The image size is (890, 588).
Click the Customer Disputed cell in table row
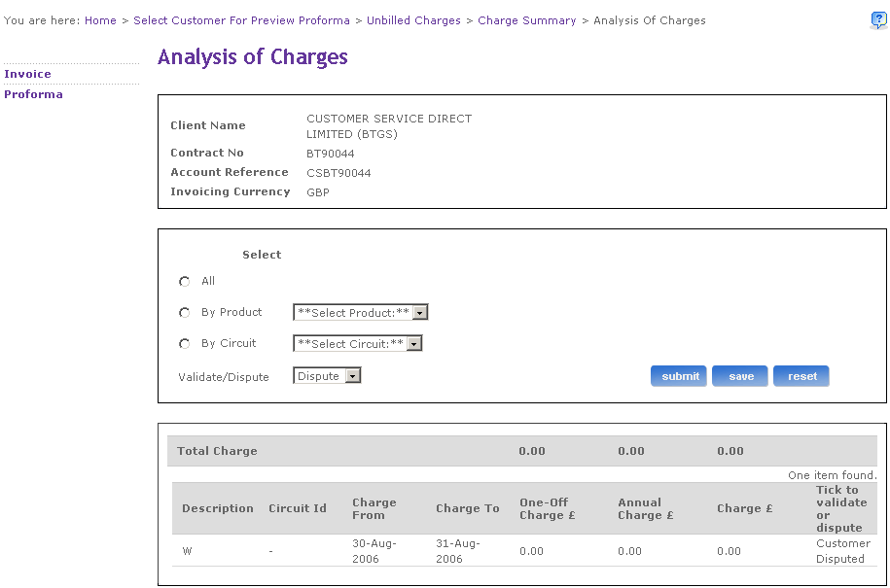click(843, 551)
